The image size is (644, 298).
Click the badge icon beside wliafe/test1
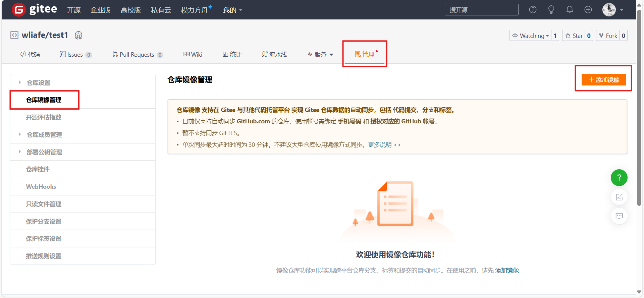[78, 35]
